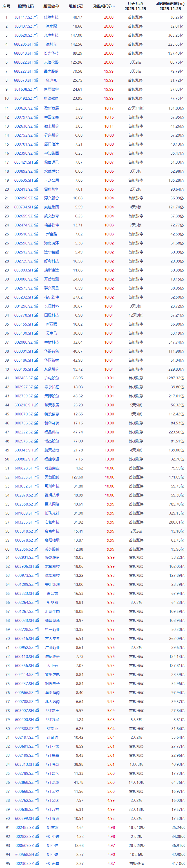Sort by the 现价(元) column header
187x868 pixels.
76,6
